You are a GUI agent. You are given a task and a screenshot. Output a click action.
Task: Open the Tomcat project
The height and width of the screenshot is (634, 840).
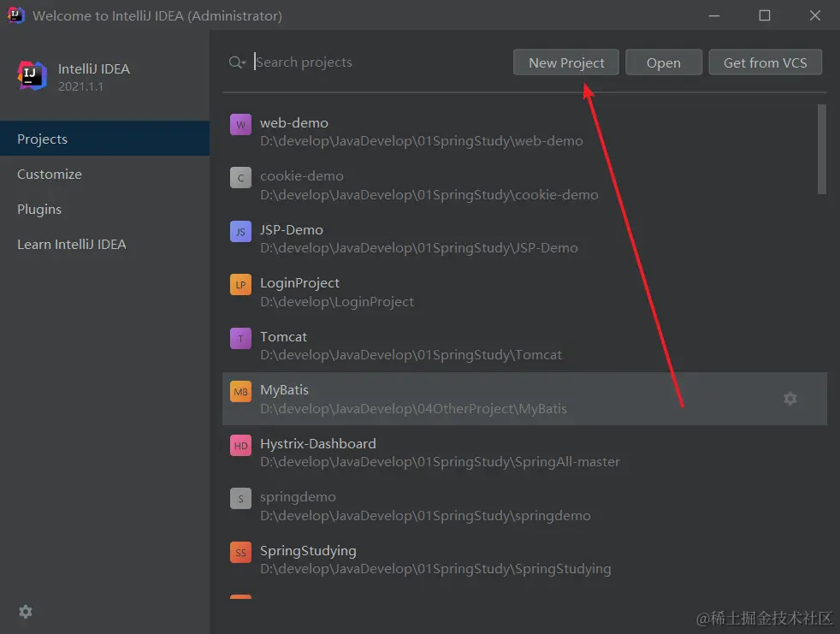tap(524, 346)
